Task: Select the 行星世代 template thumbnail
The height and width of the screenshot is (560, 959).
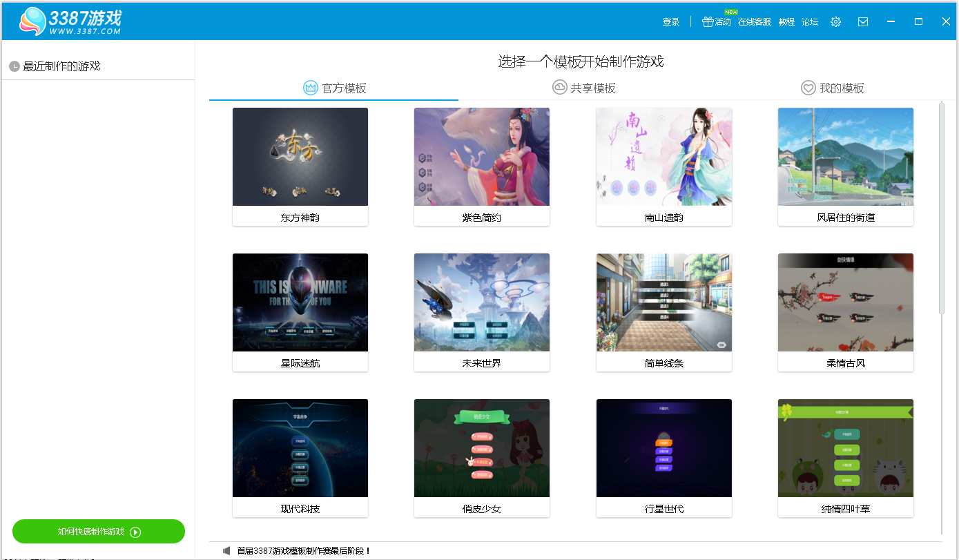Action: [664, 448]
